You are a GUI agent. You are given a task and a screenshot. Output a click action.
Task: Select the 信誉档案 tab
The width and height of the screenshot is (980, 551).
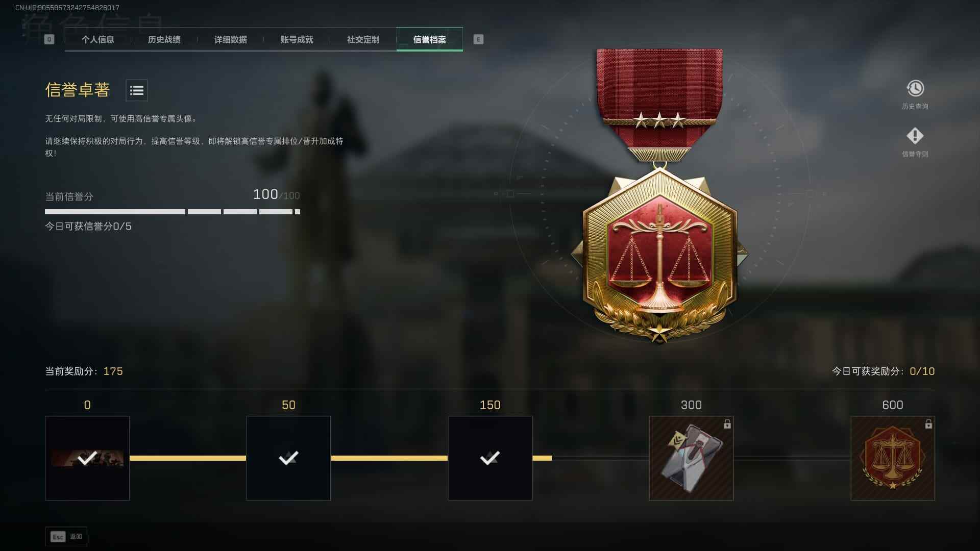pos(430,39)
